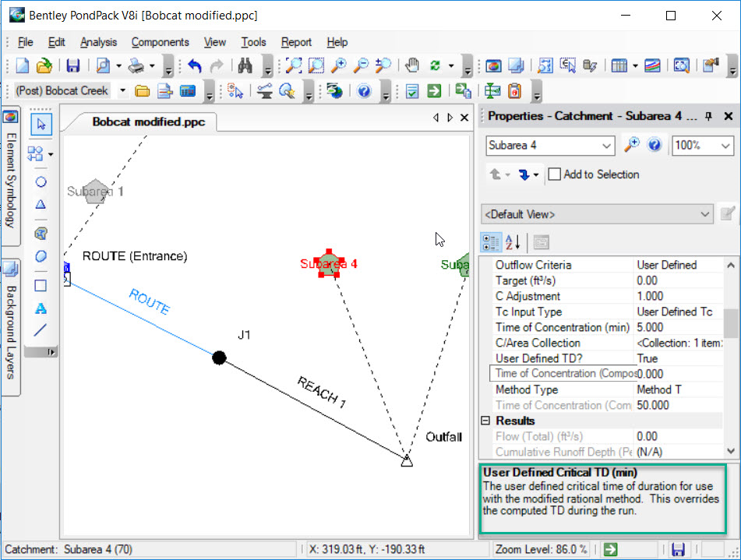Close the Bobcat modified.ppc document tab
This screenshot has height=560, width=741.
click(464, 118)
